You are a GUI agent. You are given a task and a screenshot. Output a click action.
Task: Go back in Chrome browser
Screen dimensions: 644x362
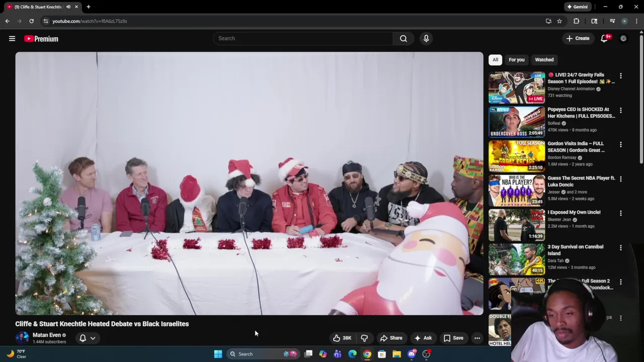pos(7,21)
